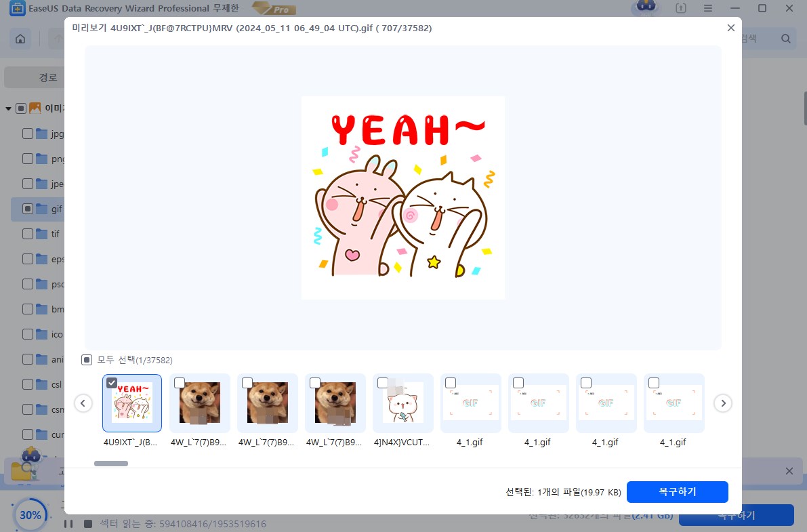Viewport: 807px width, 532px height.
Task: Go to the Home screen icon
Action: [20, 39]
